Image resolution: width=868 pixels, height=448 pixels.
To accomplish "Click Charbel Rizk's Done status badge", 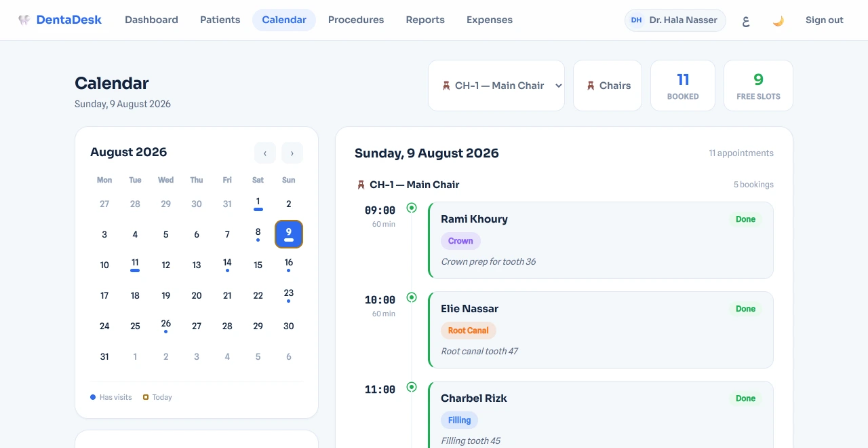I will click(745, 398).
